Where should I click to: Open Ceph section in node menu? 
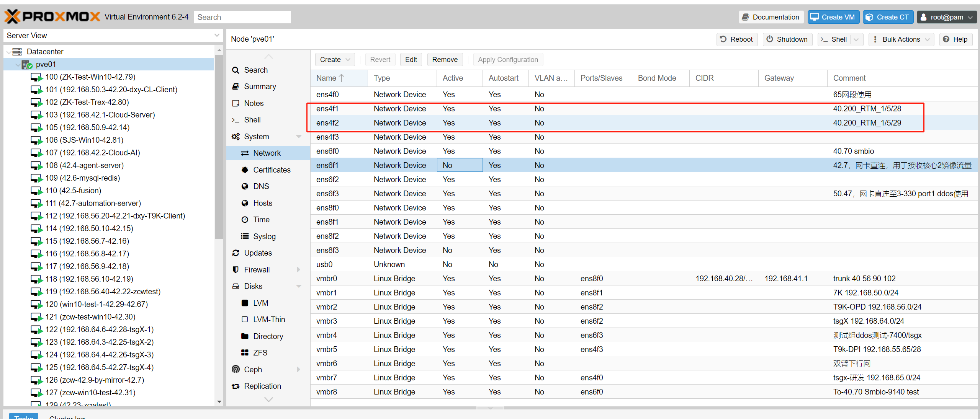pyautogui.click(x=253, y=369)
